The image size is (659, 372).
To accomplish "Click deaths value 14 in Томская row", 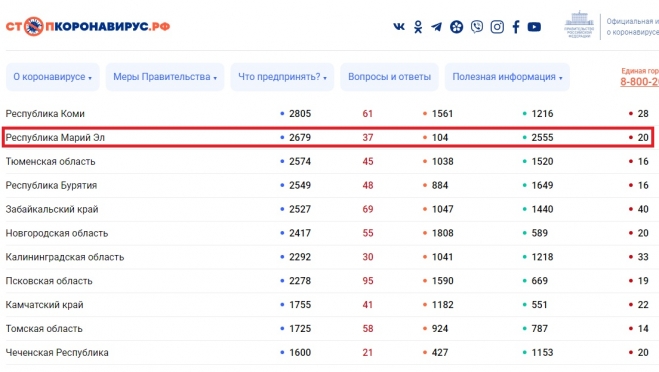I will point(643,329).
